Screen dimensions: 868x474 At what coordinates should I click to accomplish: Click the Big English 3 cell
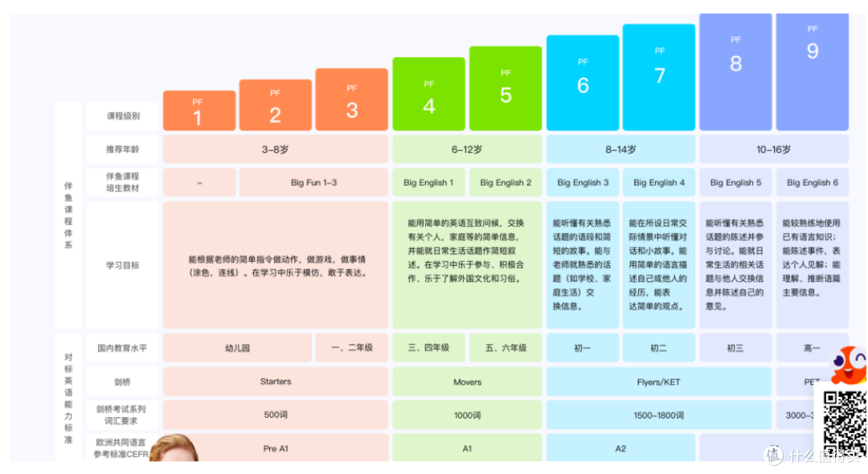[x=583, y=182]
